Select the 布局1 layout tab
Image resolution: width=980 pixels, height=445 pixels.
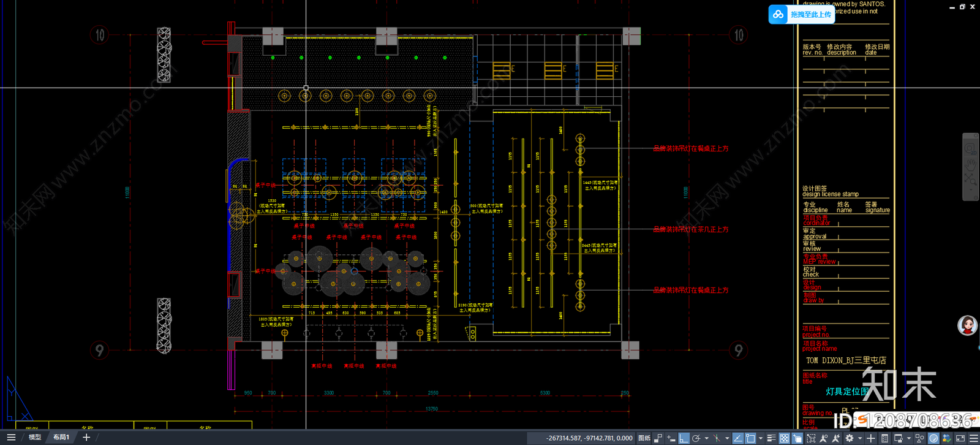point(61,438)
